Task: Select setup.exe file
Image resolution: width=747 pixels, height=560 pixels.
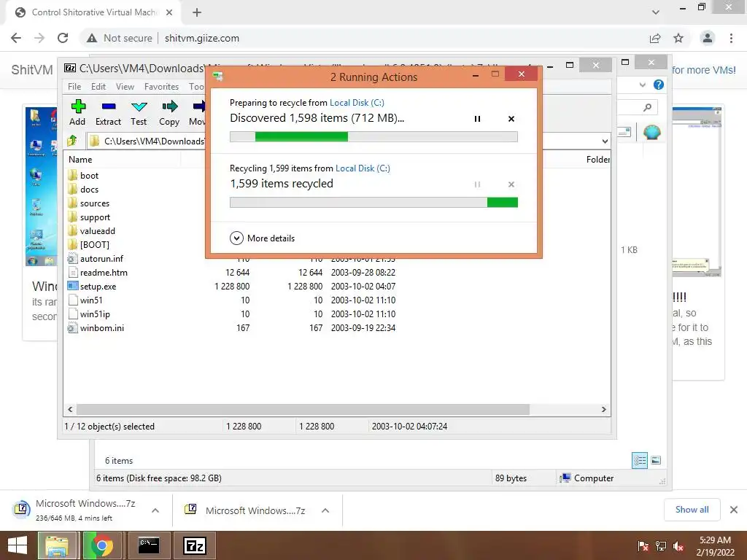Action: 93,286
